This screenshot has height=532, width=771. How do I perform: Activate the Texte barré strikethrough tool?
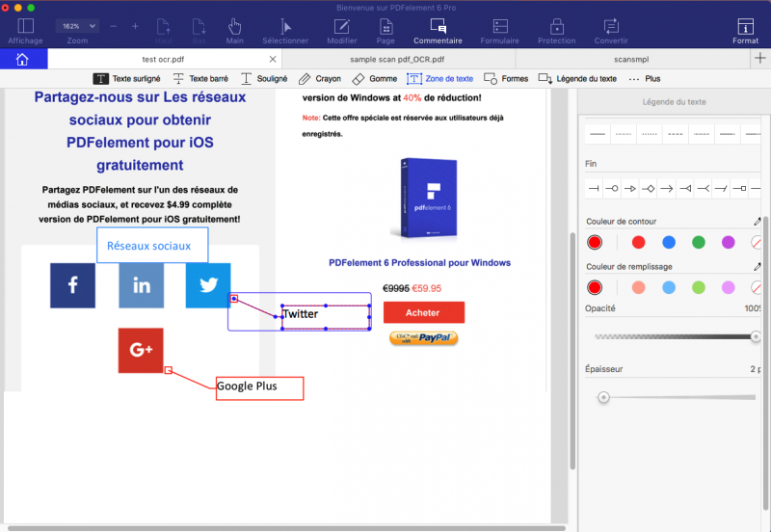(200, 79)
